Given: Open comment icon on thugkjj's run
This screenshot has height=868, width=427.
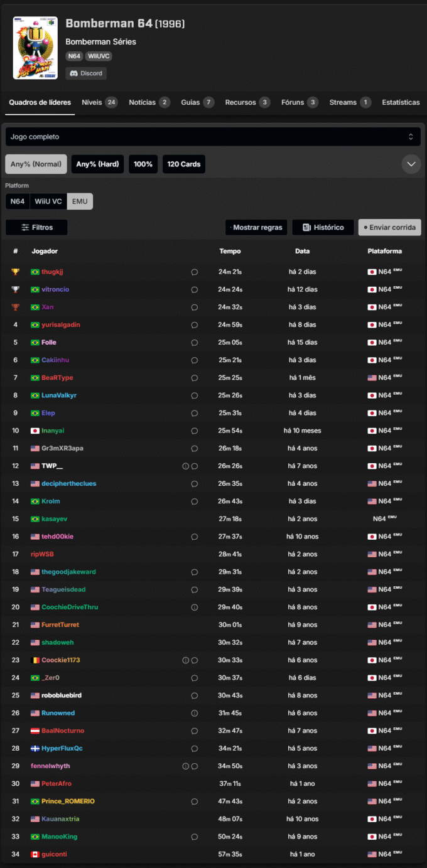Looking at the screenshot, I should coord(195,272).
